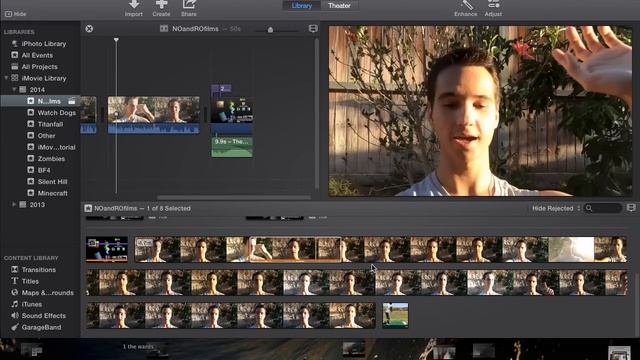Image resolution: width=640 pixels, height=360 pixels.
Task: Select iPhoto Library in sidebar
Action: click(44, 44)
